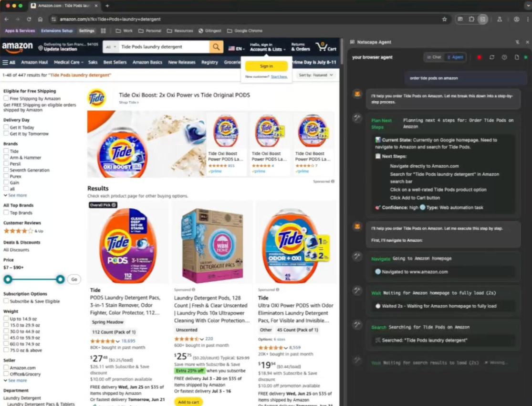Open Amazon Haul in nav bar
The height and width of the screenshot is (406, 532).
(34, 63)
